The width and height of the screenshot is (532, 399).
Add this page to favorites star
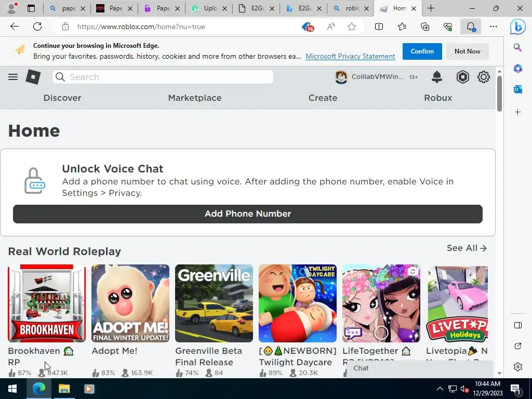352,26
